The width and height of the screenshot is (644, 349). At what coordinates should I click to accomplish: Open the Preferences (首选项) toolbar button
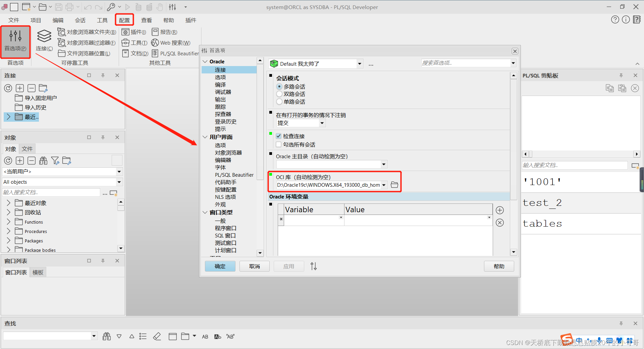(15, 42)
